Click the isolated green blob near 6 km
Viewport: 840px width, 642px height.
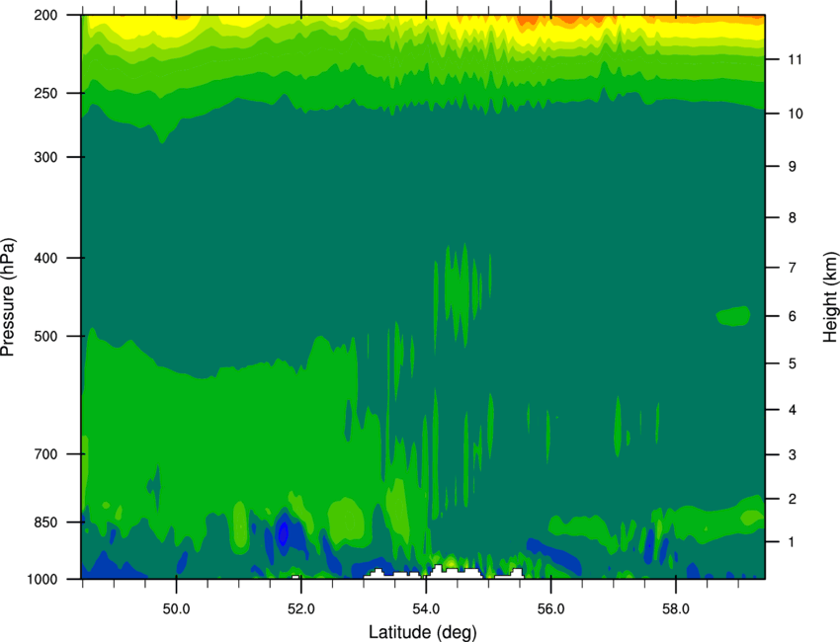(733, 316)
